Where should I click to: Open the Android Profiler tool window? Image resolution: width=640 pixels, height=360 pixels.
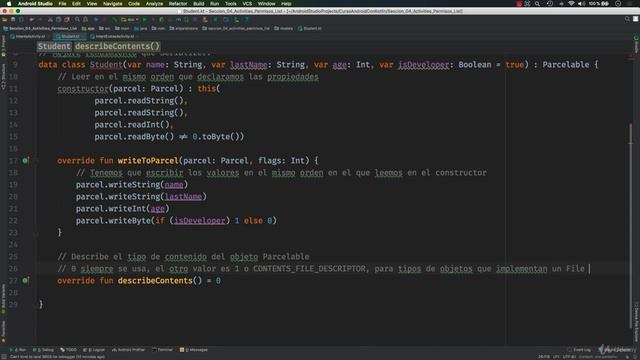pos(128,350)
